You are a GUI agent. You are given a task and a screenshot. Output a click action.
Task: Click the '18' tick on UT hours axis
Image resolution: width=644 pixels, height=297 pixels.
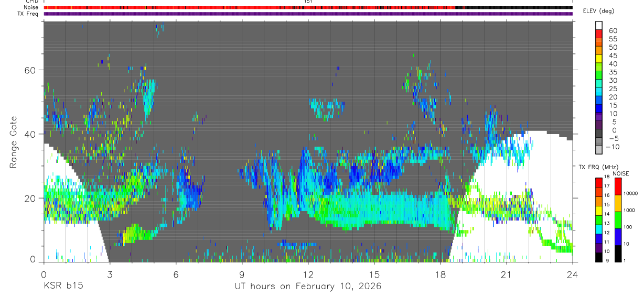pyautogui.click(x=441, y=274)
